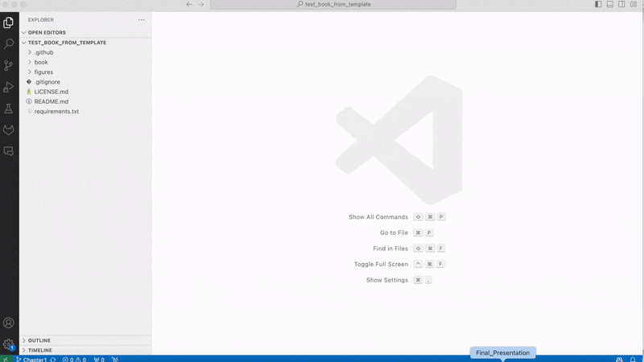Open remote window button in status bar
Image resolution: width=644 pixels, height=362 pixels.
click(x=6, y=359)
